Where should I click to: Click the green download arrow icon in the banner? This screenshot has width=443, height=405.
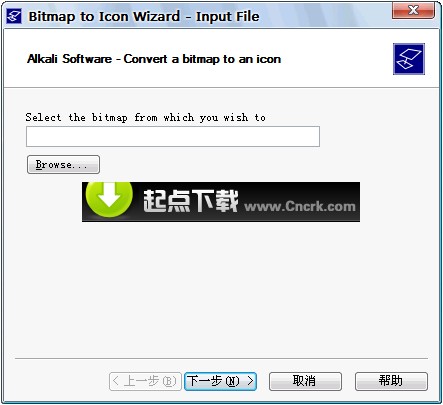click(x=109, y=199)
